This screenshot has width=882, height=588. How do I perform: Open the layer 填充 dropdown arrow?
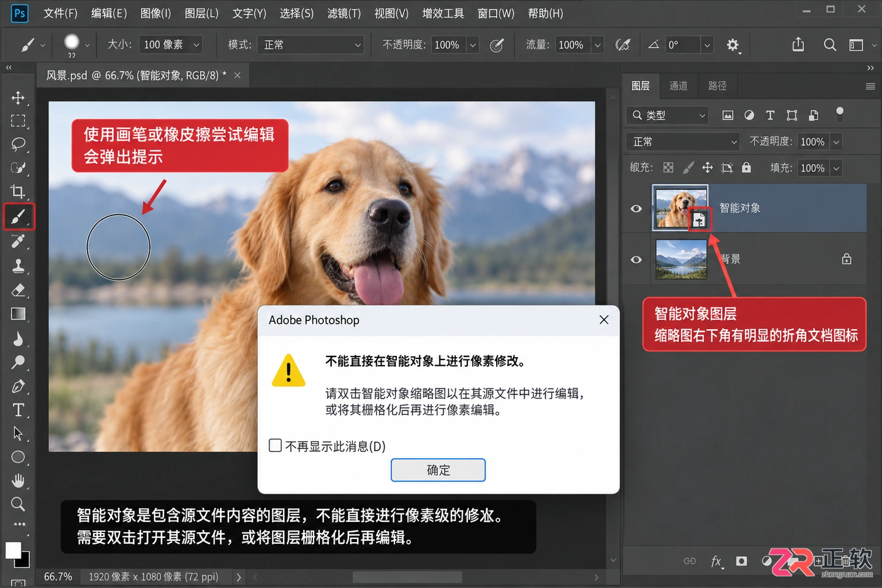pyautogui.click(x=836, y=168)
